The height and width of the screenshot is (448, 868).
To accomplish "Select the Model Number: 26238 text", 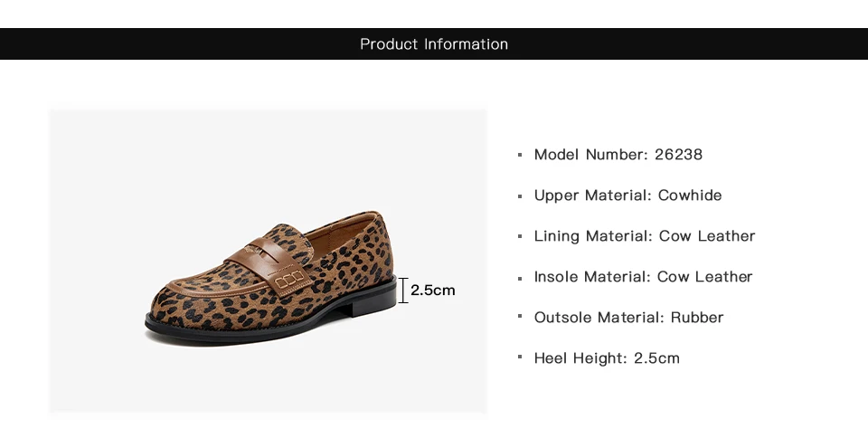I will pyautogui.click(x=618, y=155).
